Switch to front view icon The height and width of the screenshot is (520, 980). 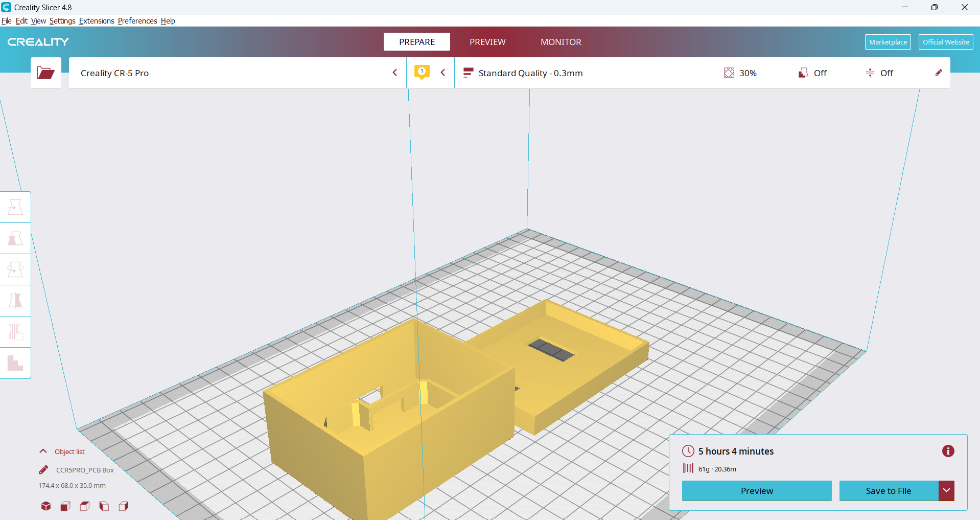click(65, 506)
